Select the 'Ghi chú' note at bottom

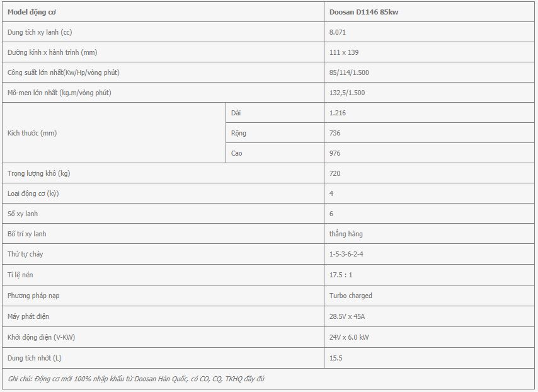point(136,379)
